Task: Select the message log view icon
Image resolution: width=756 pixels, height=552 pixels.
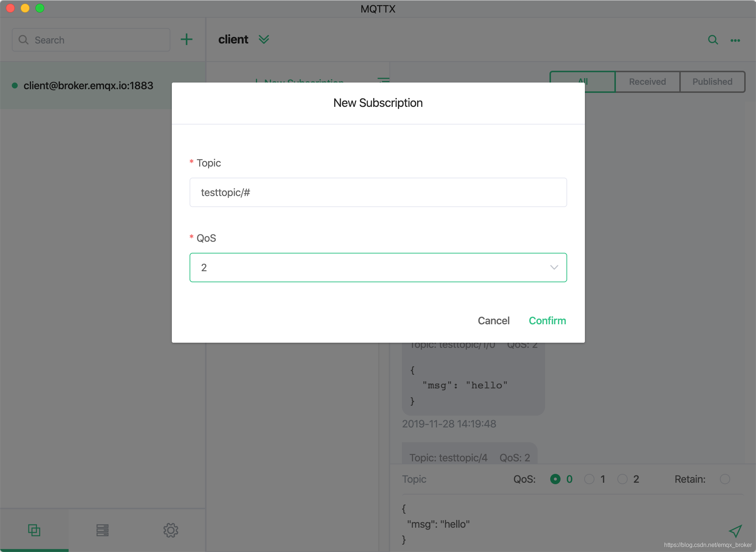Action: pyautogui.click(x=103, y=530)
